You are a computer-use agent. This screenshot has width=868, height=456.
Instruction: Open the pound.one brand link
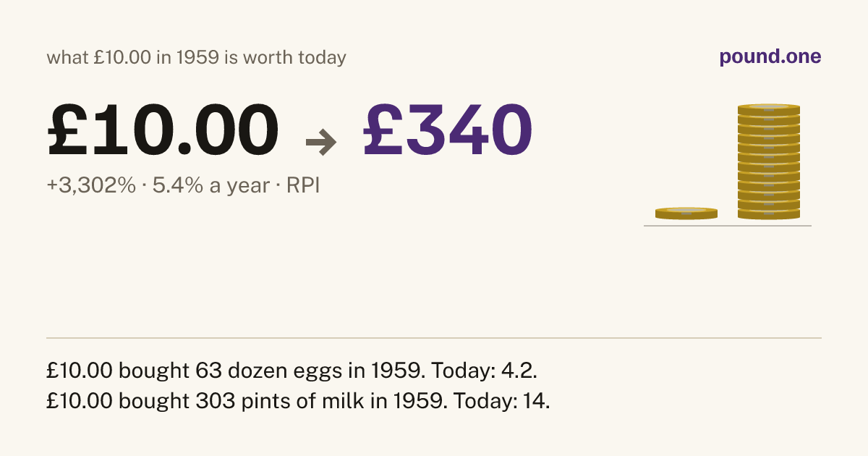[x=770, y=57]
